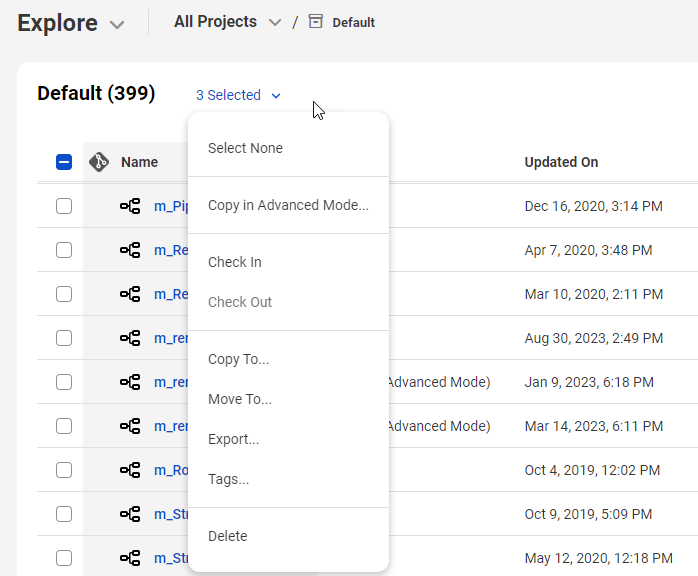Click mapping icon in Apr 7, 2020 row
698x576 pixels.
(130, 250)
